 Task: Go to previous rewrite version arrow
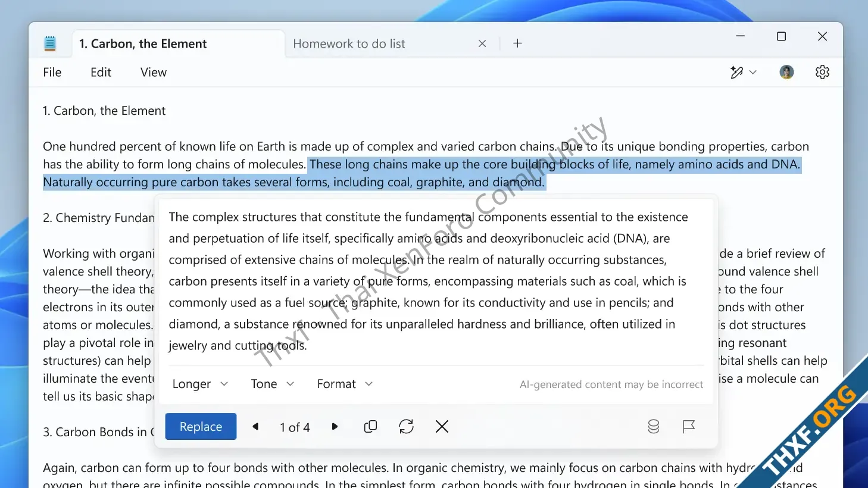[255, 427]
